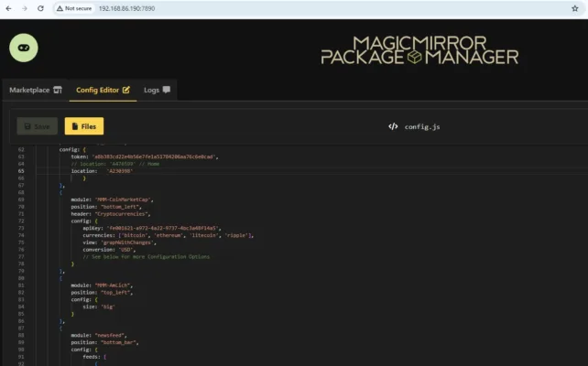The image size is (588, 366).
Task: Click line number 88 in the gutter
Action: 21,335
